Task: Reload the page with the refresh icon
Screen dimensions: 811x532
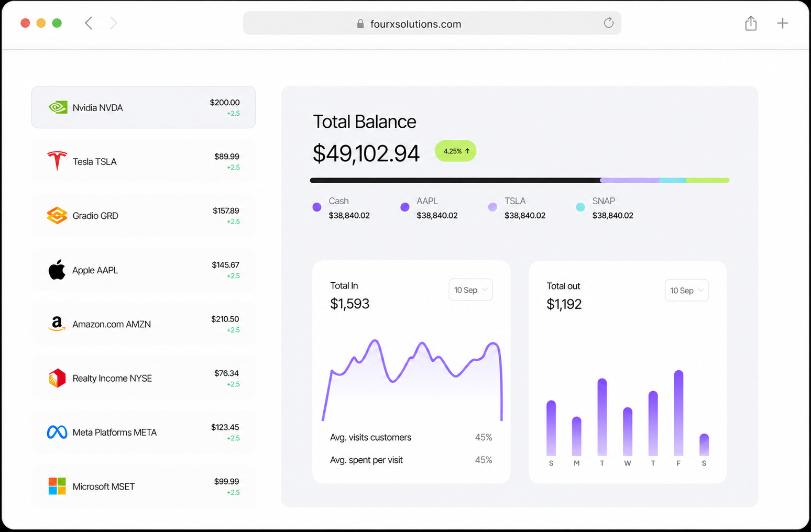Action: pos(608,23)
